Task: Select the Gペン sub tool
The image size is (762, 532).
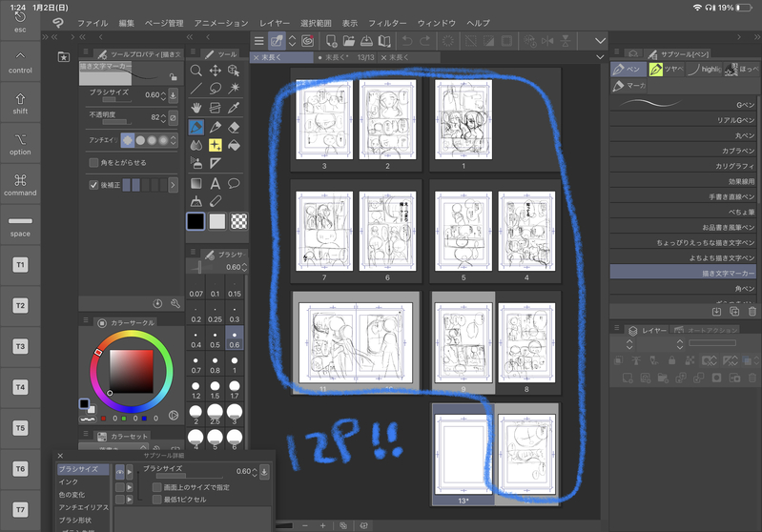Action: click(683, 105)
